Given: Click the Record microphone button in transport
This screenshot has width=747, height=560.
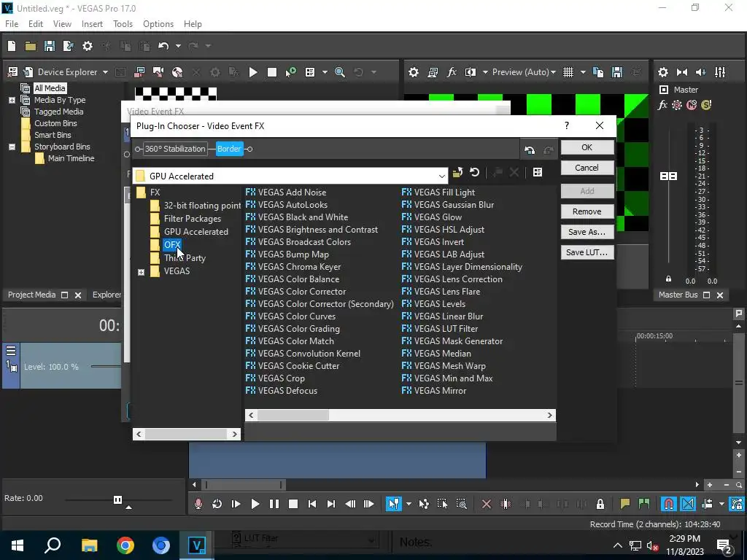Looking at the screenshot, I should [x=198, y=504].
